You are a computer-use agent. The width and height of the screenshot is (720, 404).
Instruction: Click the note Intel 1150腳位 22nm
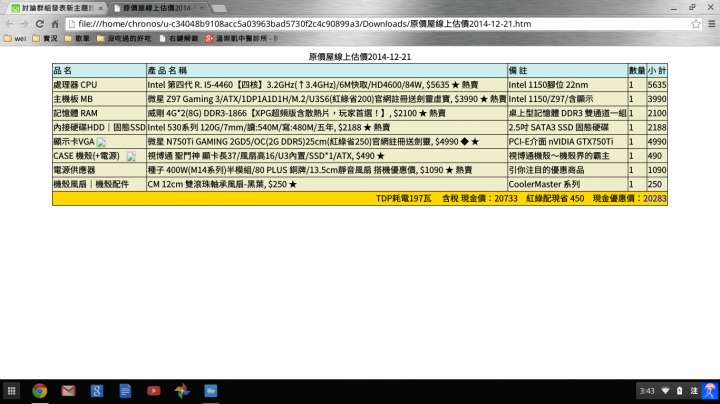(548, 85)
